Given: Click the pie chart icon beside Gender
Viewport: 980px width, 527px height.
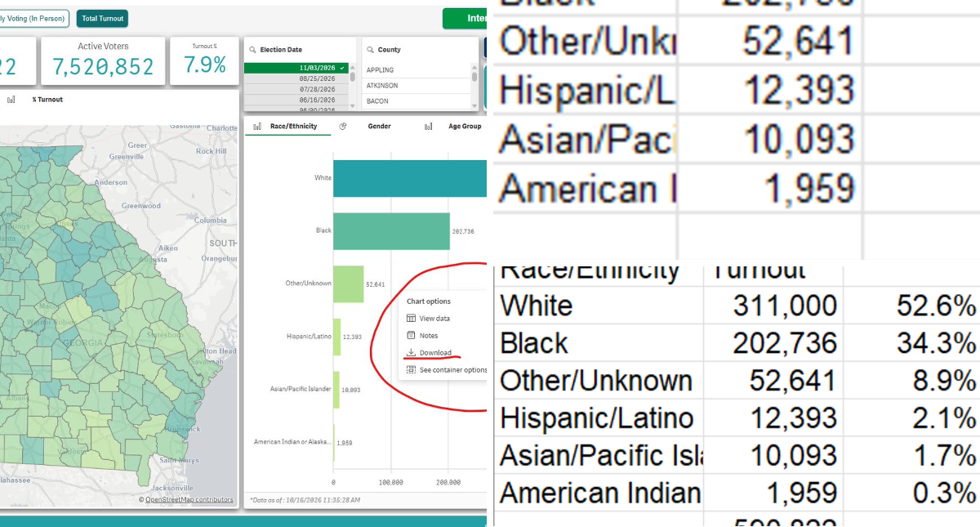Looking at the screenshot, I should tap(343, 127).
